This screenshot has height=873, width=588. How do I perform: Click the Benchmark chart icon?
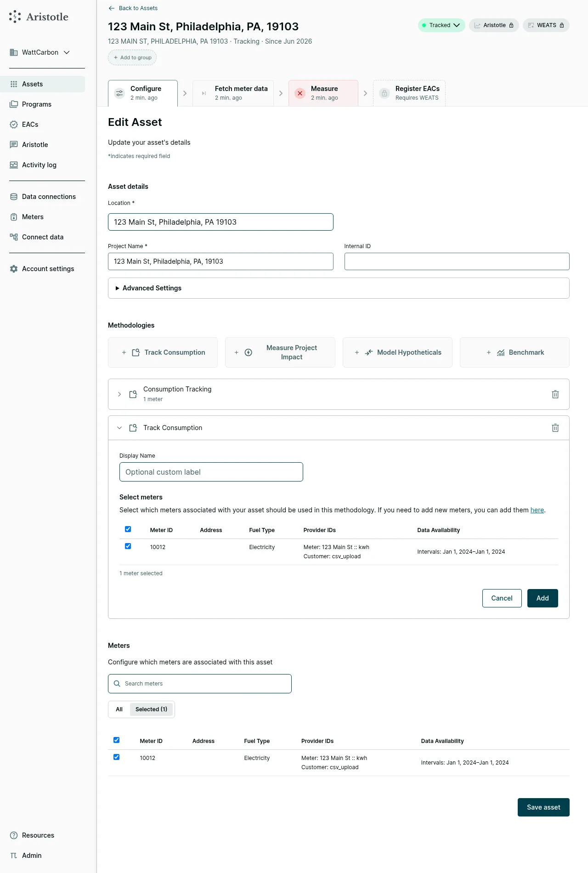(x=501, y=352)
